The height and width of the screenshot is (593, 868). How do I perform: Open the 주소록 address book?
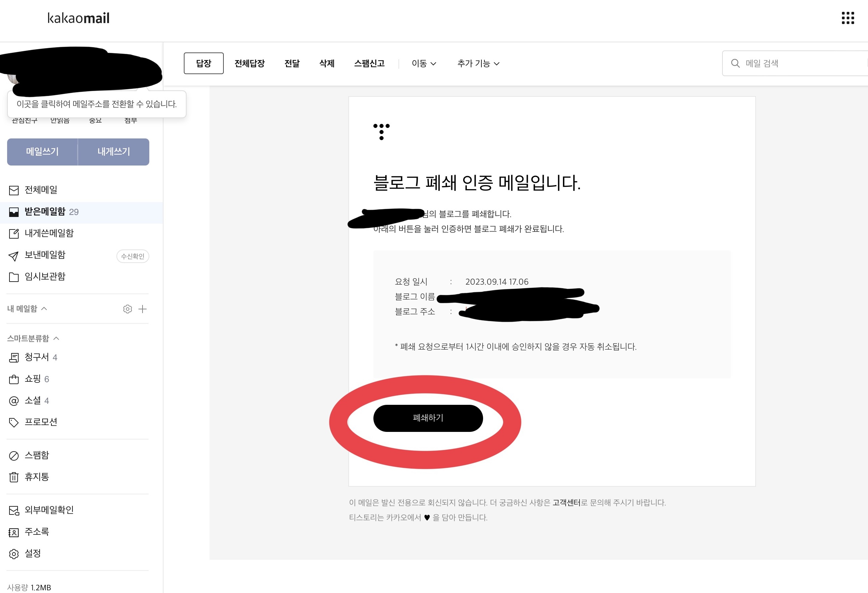(x=37, y=532)
